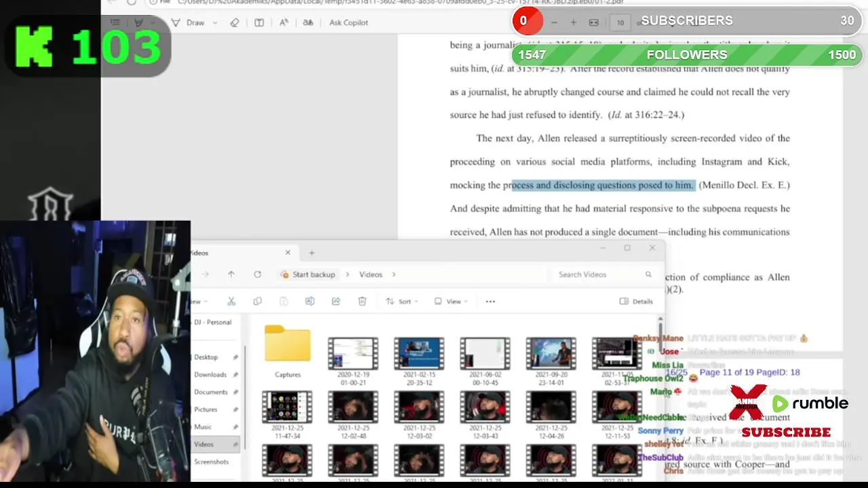The width and height of the screenshot is (868, 488).
Task: Click the Share icon in File Explorer toolbar
Action: click(x=336, y=302)
